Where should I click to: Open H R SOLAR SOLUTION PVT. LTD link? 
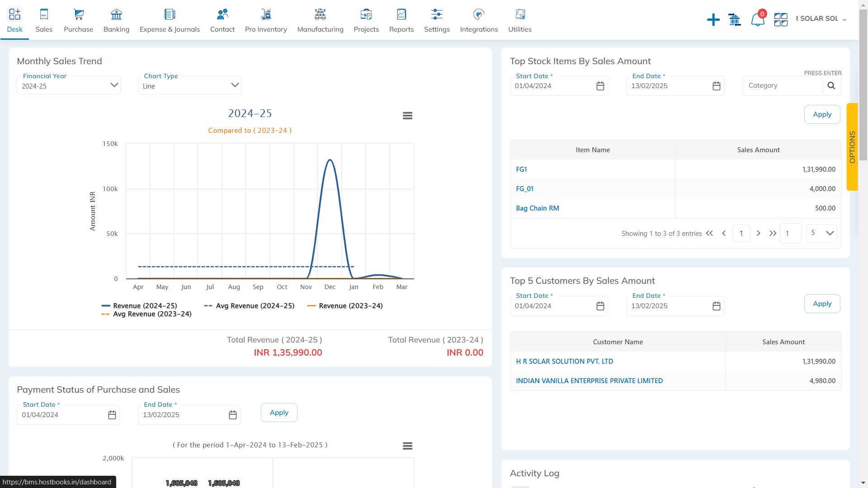tap(564, 361)
